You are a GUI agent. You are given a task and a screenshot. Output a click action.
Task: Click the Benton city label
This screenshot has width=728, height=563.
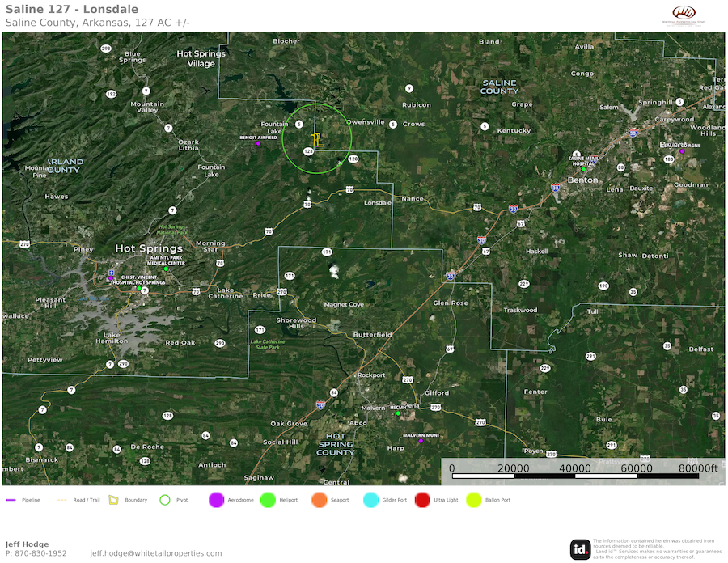pyautogui.click(x=582, y=180)
